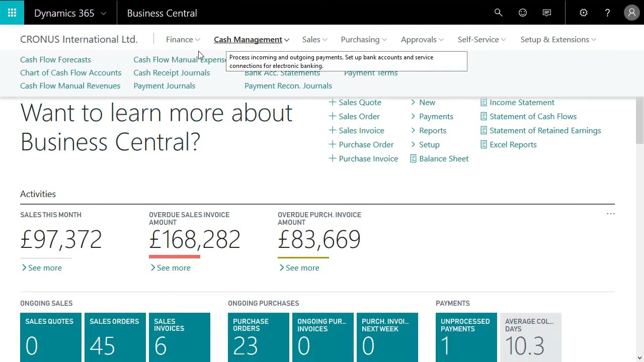Screen dimensions: 644x362
Task: Open Payment Terms
Action: click(x=371, y=73)
